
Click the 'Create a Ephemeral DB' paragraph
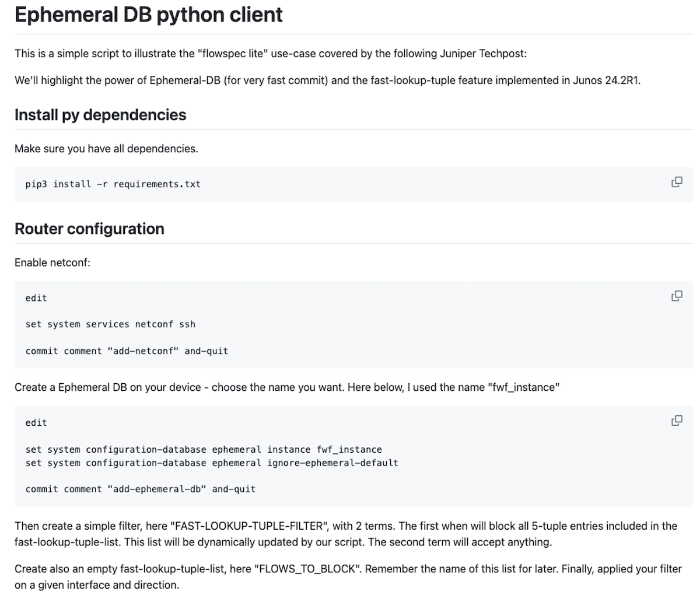[287, 387]
